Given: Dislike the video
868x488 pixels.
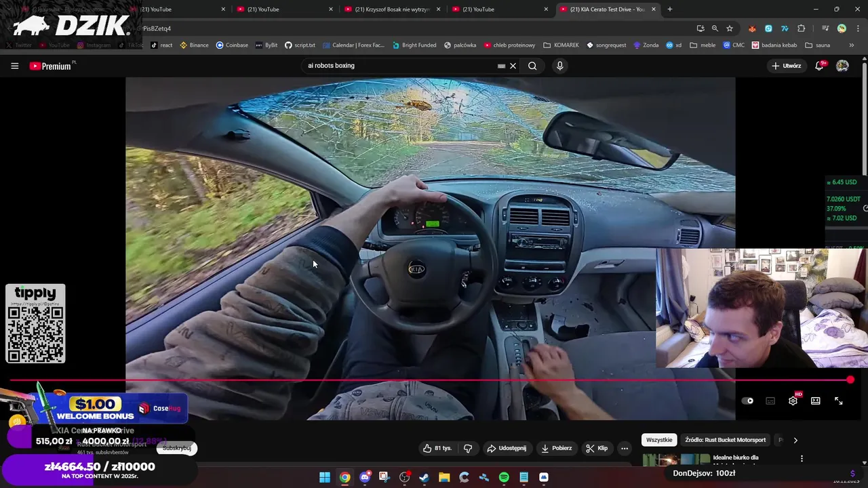Looking at the screenshot, I should (x=468, y=448).
